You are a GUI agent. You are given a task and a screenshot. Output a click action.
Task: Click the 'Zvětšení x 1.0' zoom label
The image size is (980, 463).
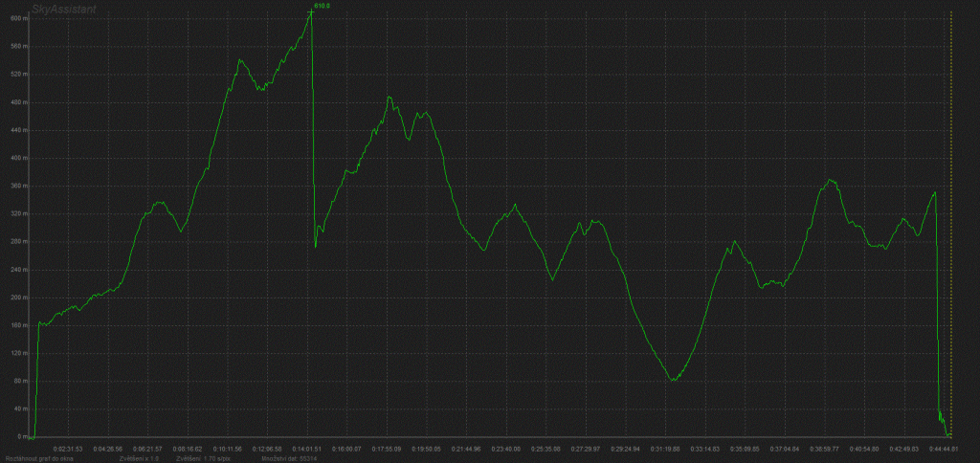(138, 458)
